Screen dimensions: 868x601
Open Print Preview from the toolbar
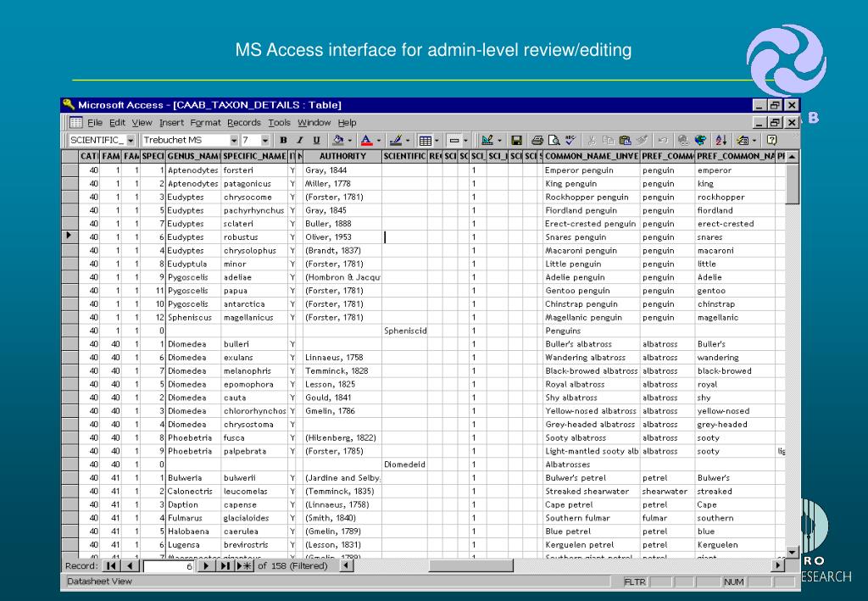(554, 140)
